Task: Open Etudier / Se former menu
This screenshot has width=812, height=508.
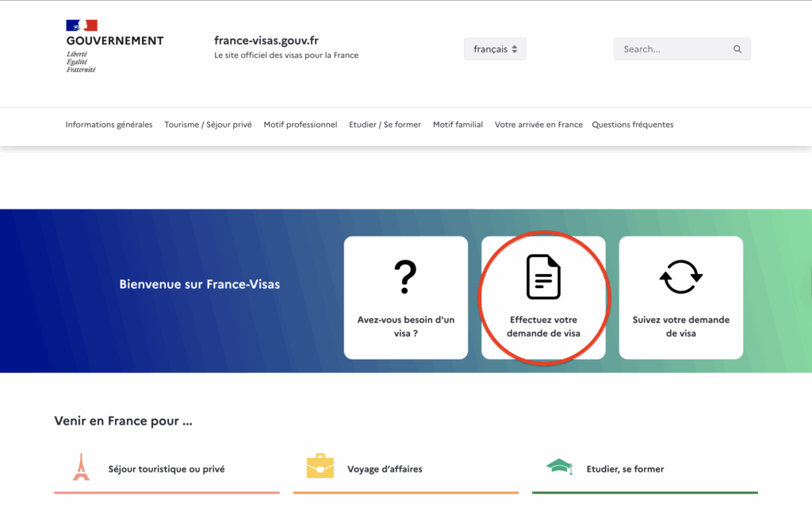Action: tap(385, 125)
